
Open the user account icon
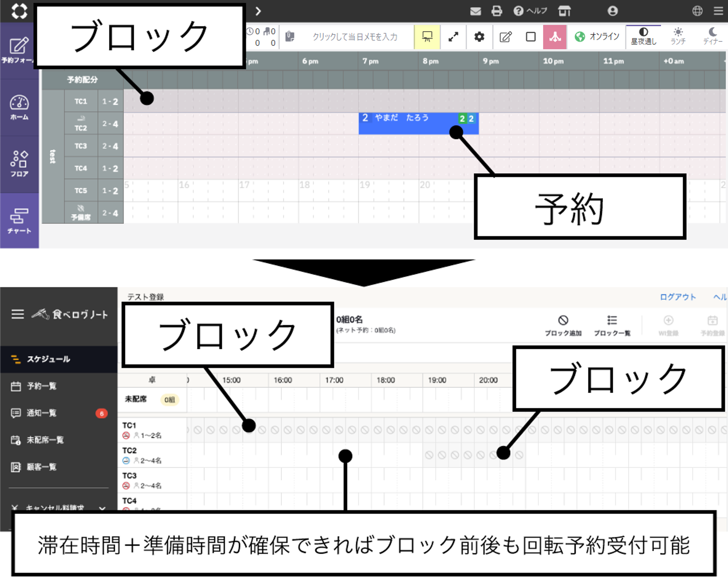coord(612,11)
